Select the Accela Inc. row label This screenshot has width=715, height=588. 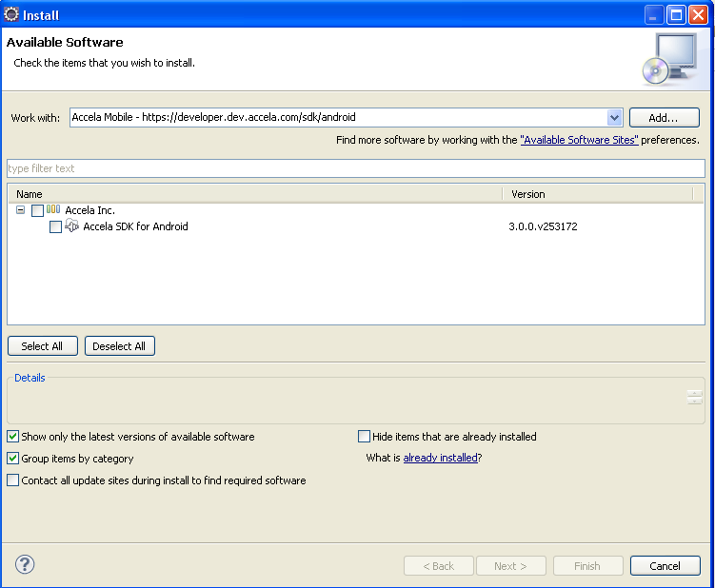[89, 210]
